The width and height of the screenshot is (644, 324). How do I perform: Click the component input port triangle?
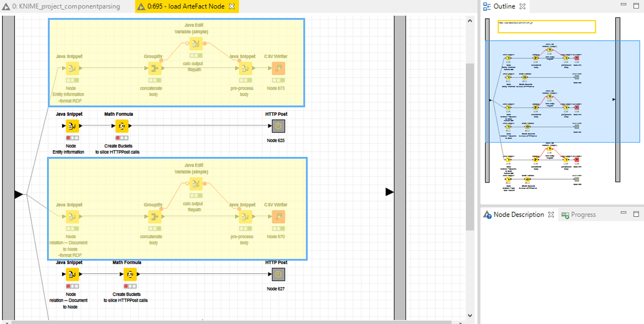[19, 194]
